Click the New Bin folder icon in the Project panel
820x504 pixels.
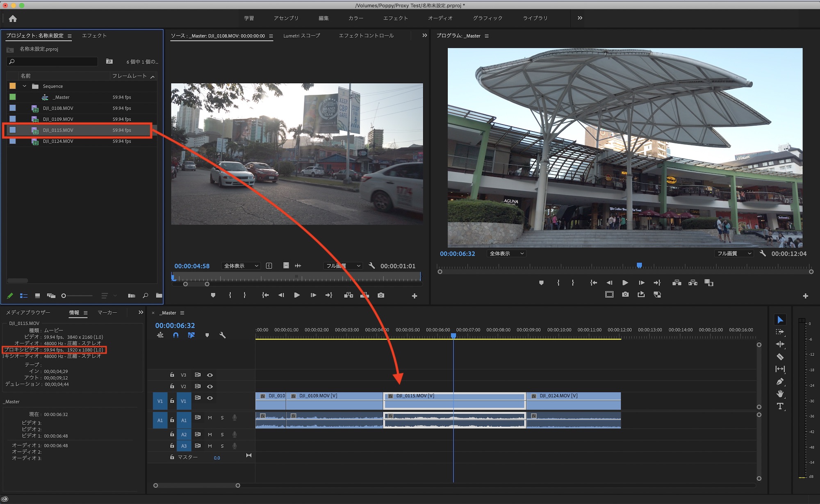(x=159, y=296)
